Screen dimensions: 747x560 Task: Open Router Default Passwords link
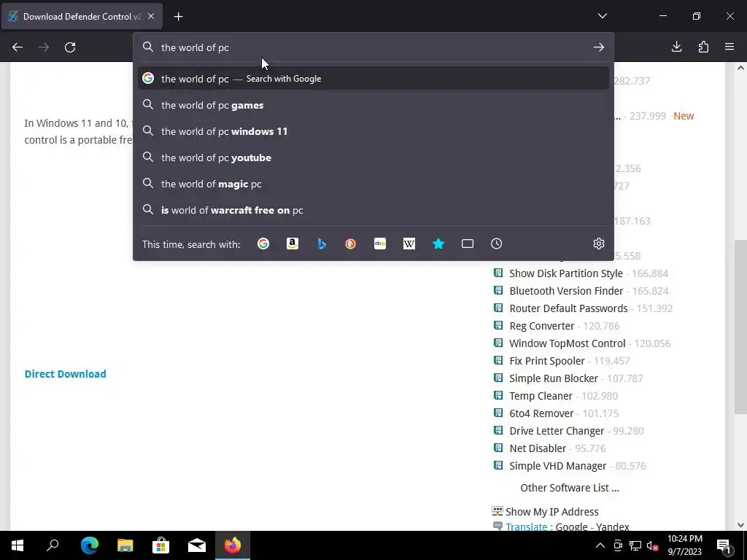(568, 308)
